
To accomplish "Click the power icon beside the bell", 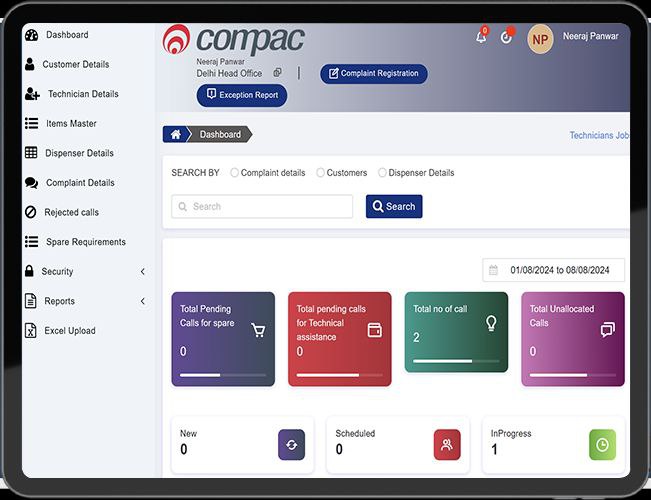I will (506, 37).
